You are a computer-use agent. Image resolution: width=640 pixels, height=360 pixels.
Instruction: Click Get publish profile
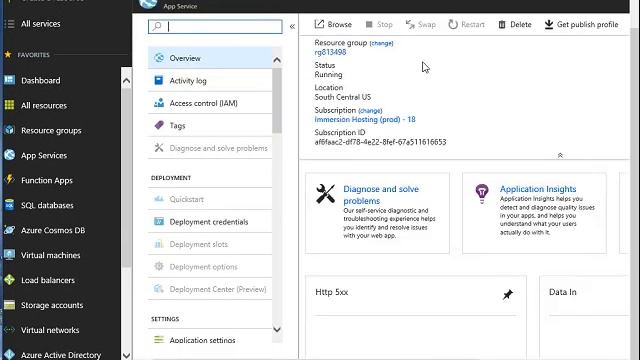coord(581,24)
